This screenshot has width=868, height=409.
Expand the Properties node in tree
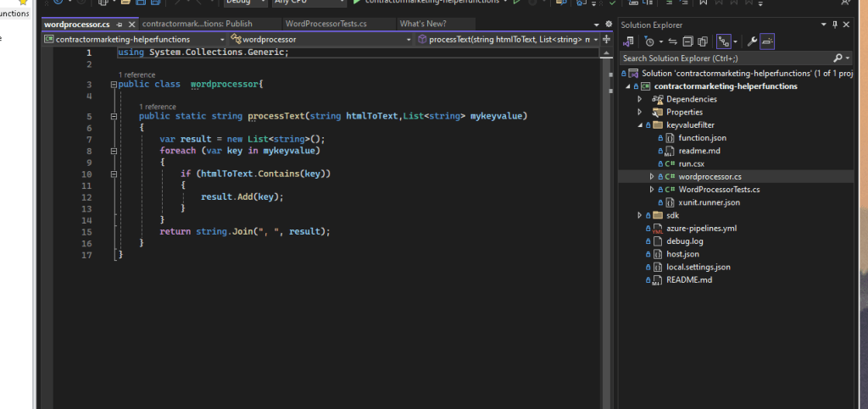pyautogui.click(x=640, y=112)
